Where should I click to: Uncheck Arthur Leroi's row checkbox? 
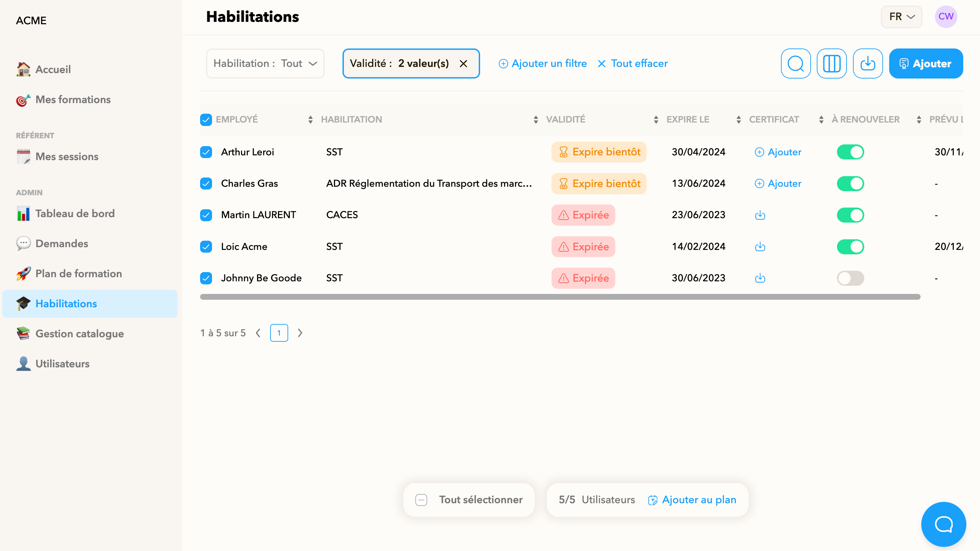tap(206, 152)
